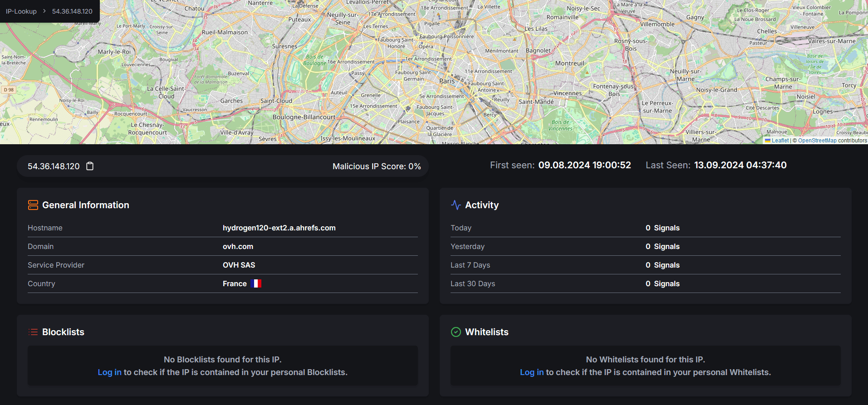The width and height of the screenshot is (868, 405).
Task: Click the breadcrumb chevron separator
Action: 44,11
